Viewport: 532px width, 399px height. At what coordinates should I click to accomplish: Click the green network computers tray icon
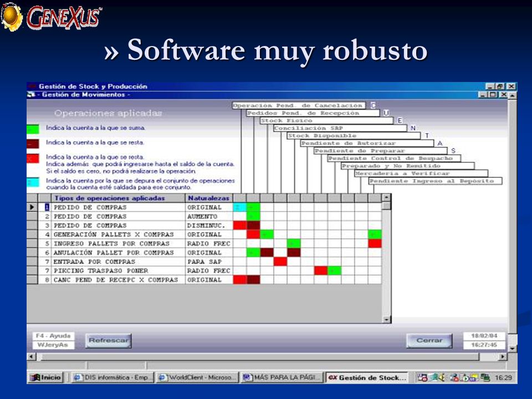[x=486, y=377]
